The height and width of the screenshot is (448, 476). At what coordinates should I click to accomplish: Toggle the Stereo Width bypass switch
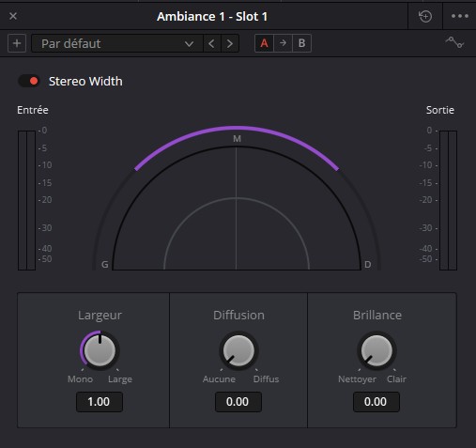coord(29,81)
